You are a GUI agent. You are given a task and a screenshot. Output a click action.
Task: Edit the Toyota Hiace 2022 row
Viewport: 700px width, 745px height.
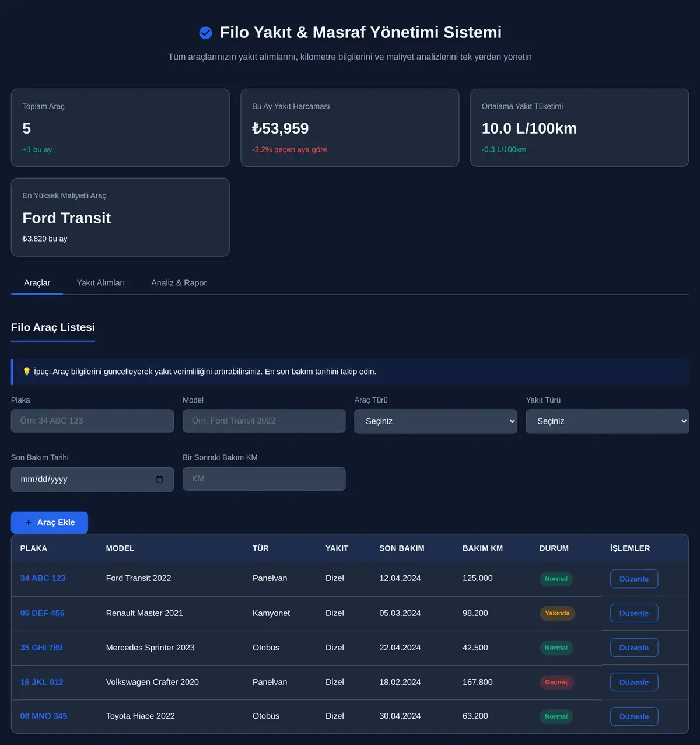pyautogui.click(x=634, y=716)
